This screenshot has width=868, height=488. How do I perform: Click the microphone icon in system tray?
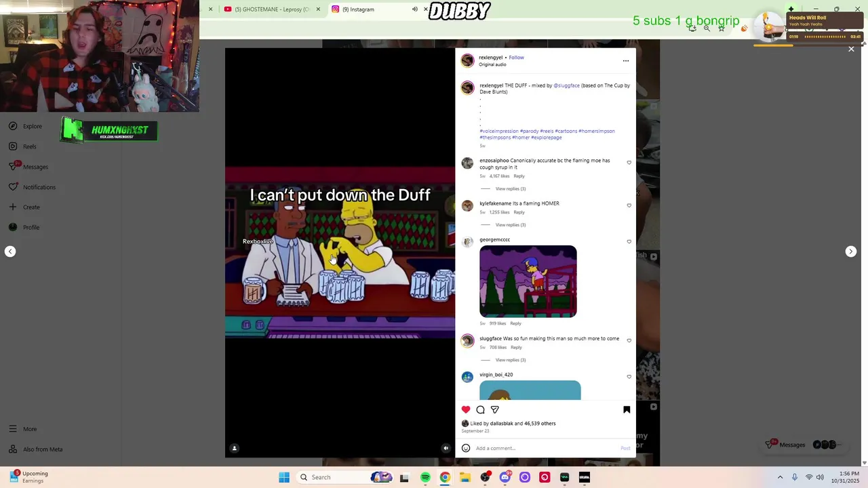(795, 477)
